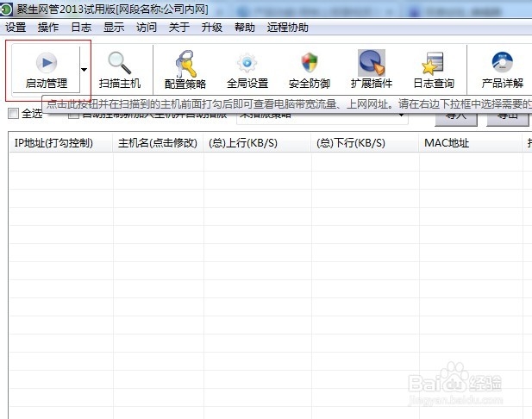This screenshot has width=532, height=419.
Task: Open the 访问 menu
Action: tap(147, 27)
